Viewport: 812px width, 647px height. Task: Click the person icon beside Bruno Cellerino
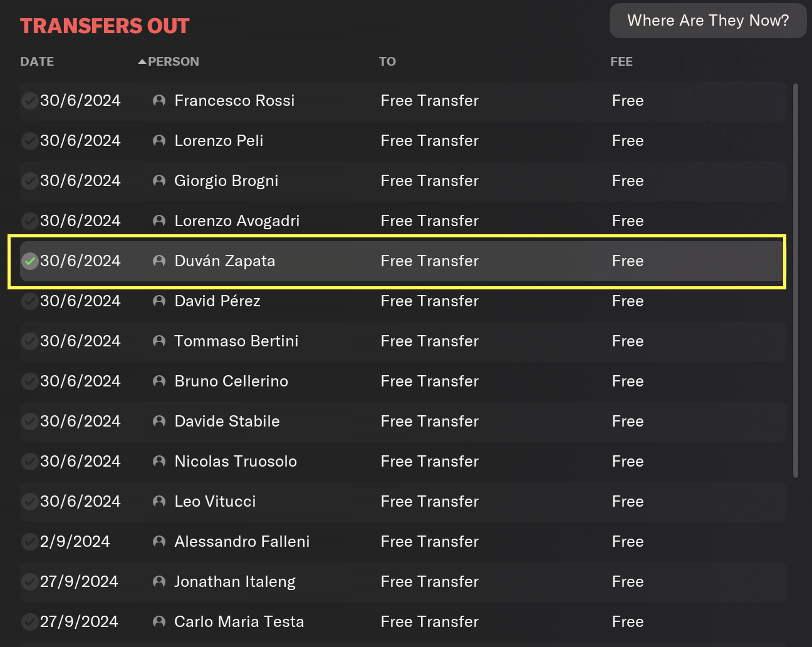point(159,381)
